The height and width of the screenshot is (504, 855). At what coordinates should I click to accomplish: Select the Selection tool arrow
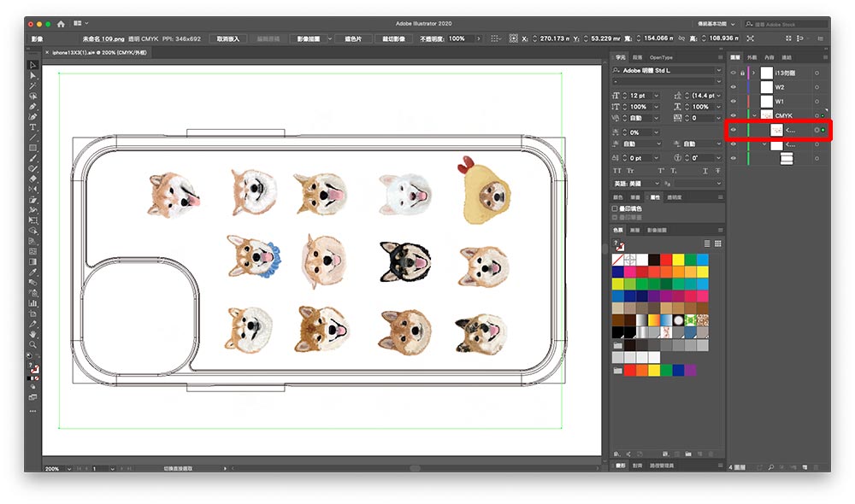pyautogui.click(x=32, y=65)
